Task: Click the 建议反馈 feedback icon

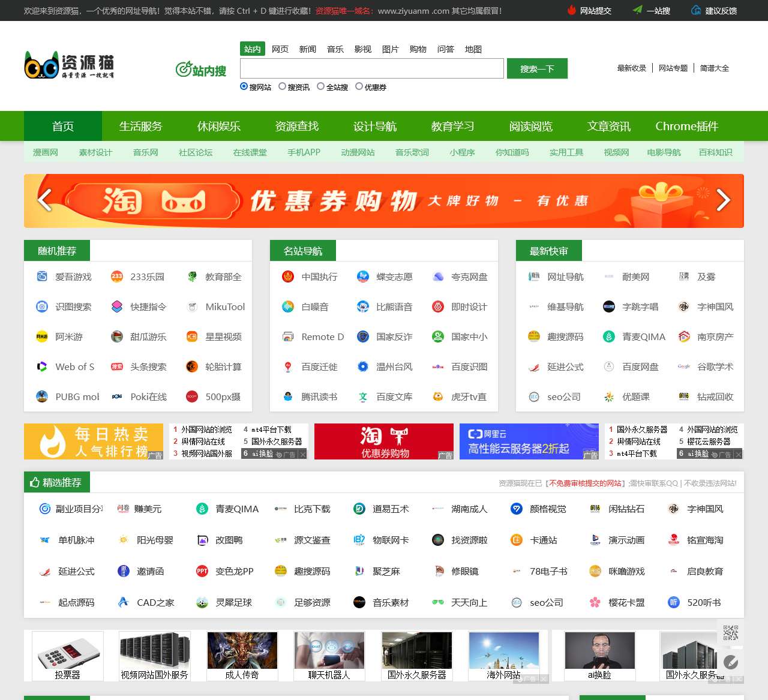Action: coord(696,10)
